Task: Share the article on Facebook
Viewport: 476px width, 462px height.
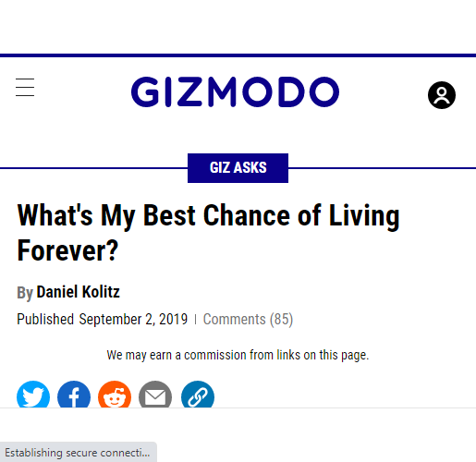Action: coord(74,395)
